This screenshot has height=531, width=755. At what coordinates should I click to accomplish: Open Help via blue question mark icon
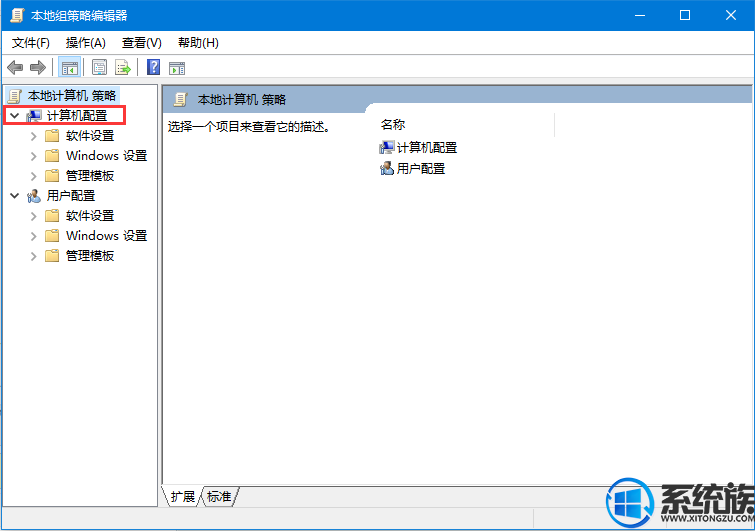[153, 67]
